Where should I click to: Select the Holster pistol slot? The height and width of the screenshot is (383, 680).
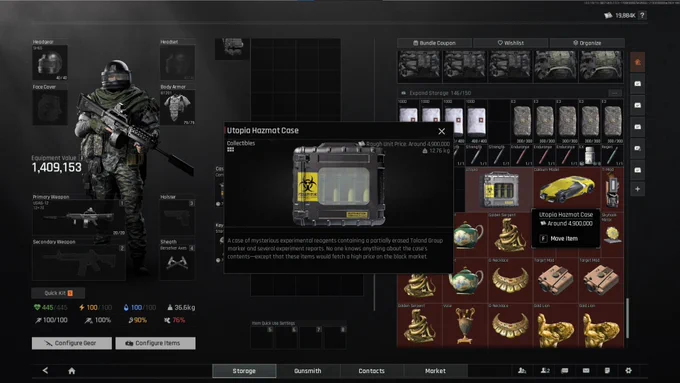coord(177,218)
